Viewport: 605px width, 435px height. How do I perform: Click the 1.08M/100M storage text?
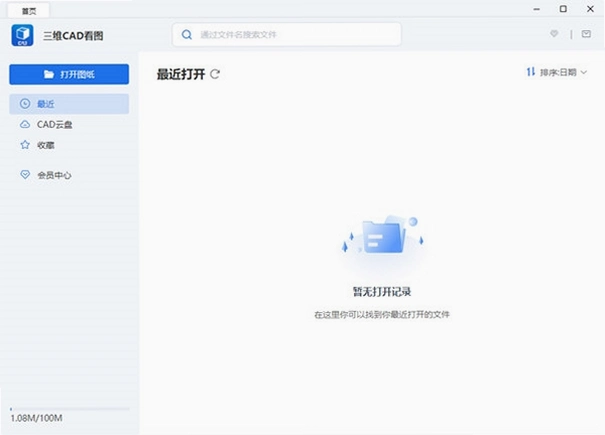(36, 418)
